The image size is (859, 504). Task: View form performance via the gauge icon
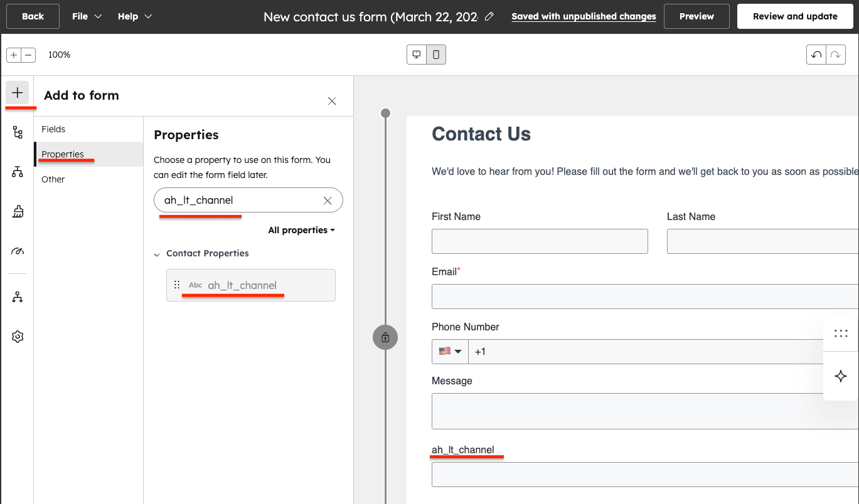coord(18,251)
